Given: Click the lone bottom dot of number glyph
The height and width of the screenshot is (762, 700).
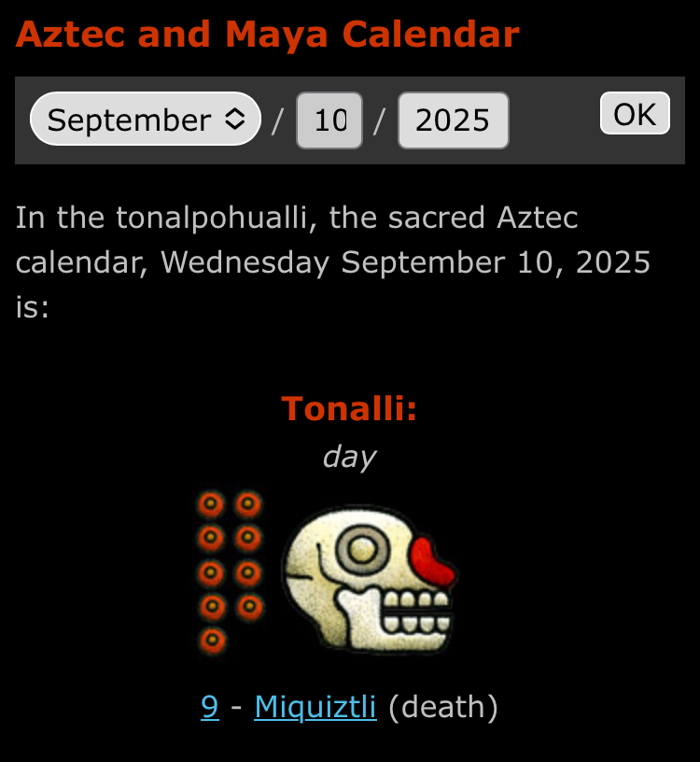Looking at the screenshot, I should click(x=212, y=640).
